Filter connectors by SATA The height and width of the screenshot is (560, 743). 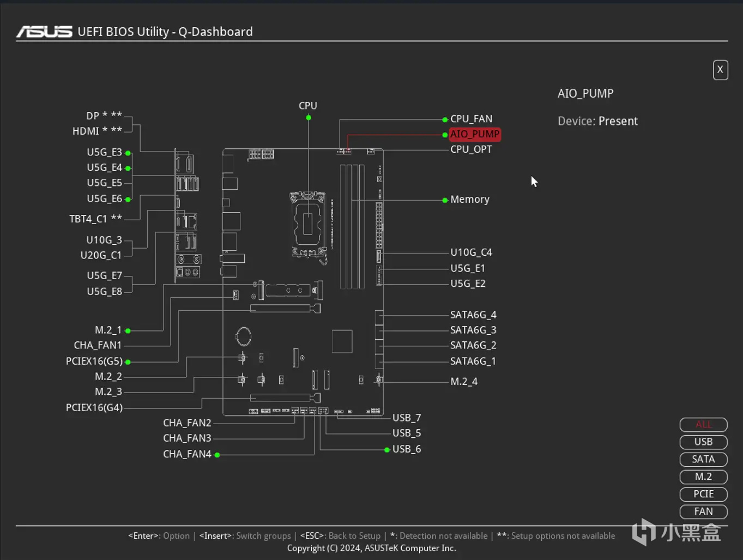tap(703, 459)
